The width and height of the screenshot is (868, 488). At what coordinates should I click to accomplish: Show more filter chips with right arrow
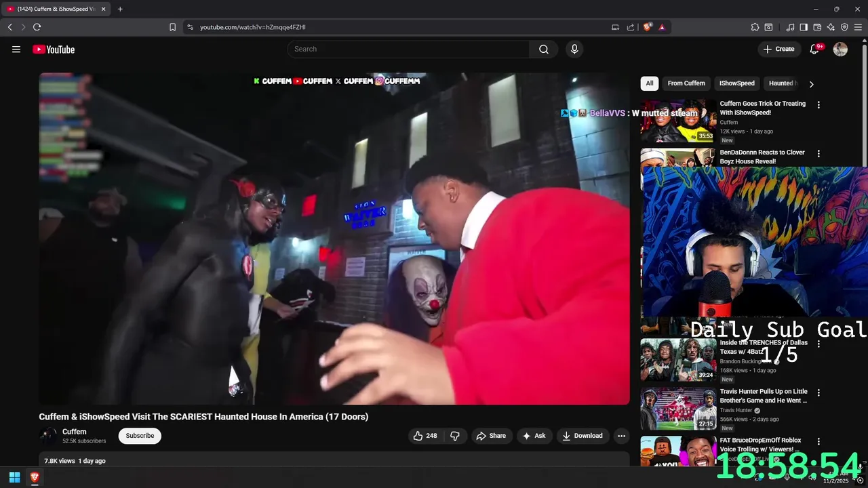(811, 84)
